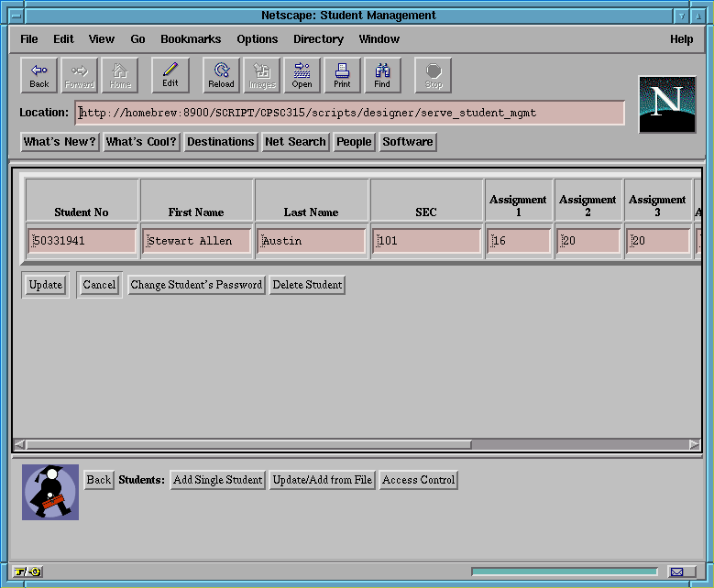Click Change Student's Password button
This screenshot has height=588, width=714.
click(196, 285)
